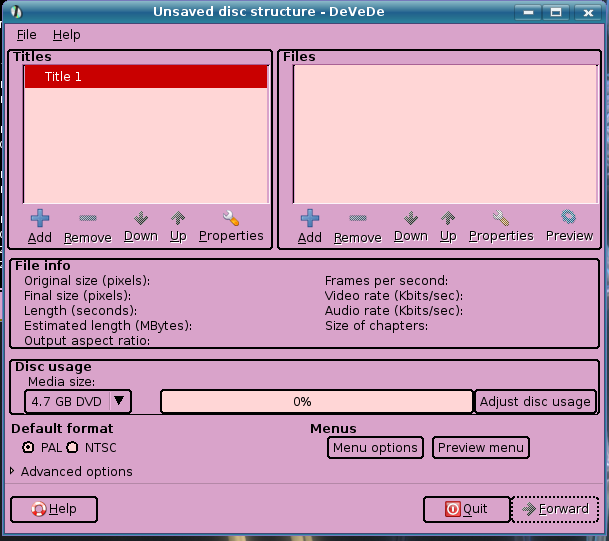Move title down with Down arrow
Image resolution: width=609 pixels, height=541 pixels.
coord(141,218)
